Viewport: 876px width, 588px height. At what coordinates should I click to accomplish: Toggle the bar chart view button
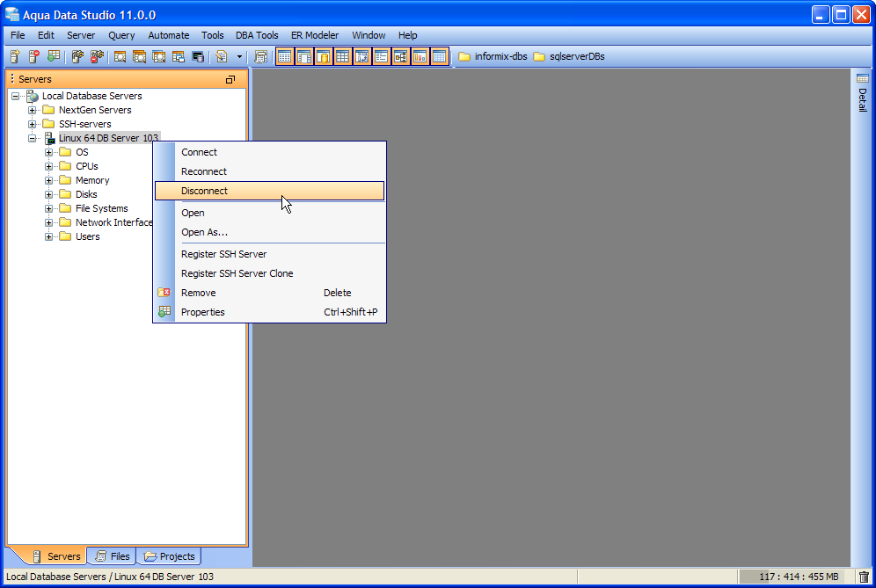click(x=420, y=56)
